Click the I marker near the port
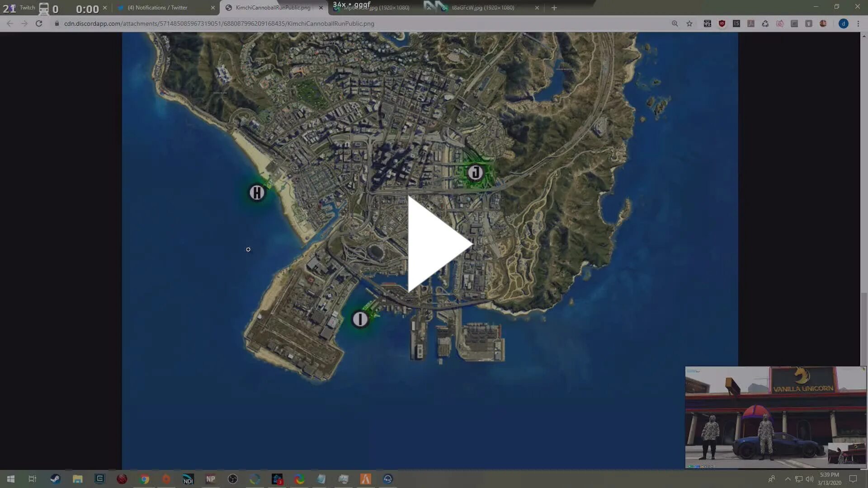 click(x=360, y=319)
